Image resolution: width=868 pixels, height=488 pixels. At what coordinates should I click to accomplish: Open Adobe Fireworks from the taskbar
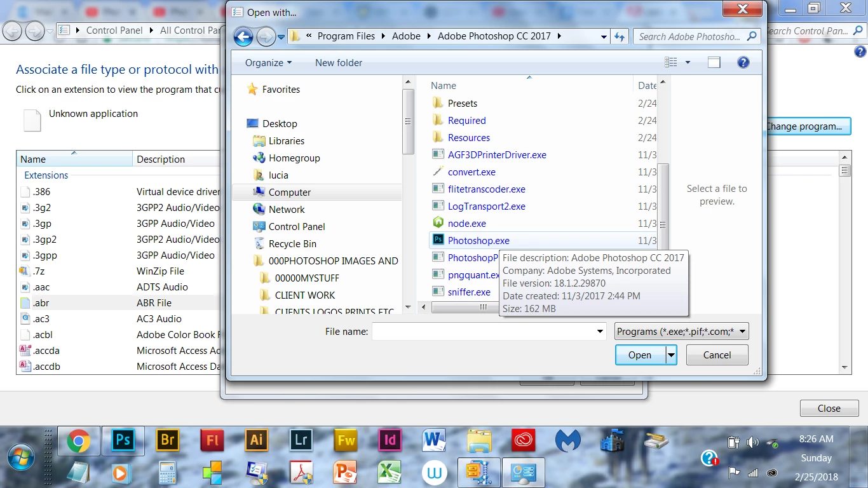(x=346, y=440)
